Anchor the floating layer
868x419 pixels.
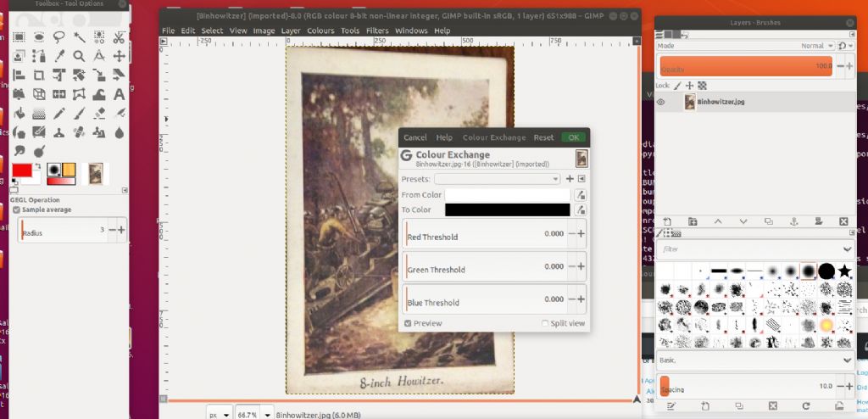pyautogui.click(x=793, y=221)
